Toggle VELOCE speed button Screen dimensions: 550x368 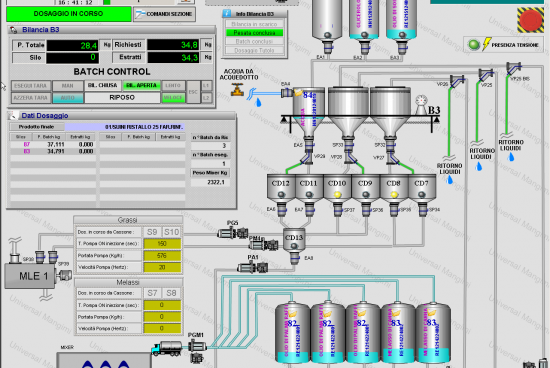[x=173, y=98]
